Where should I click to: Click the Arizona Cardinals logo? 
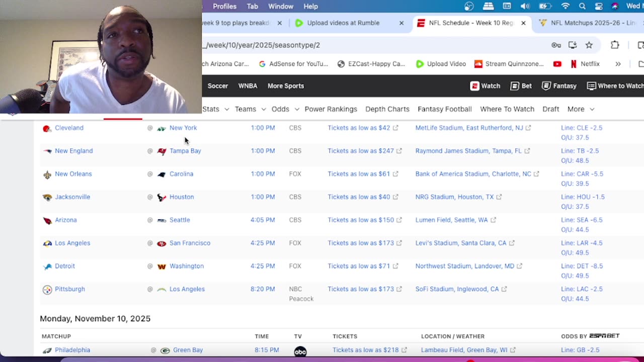(x=47, y=221)
